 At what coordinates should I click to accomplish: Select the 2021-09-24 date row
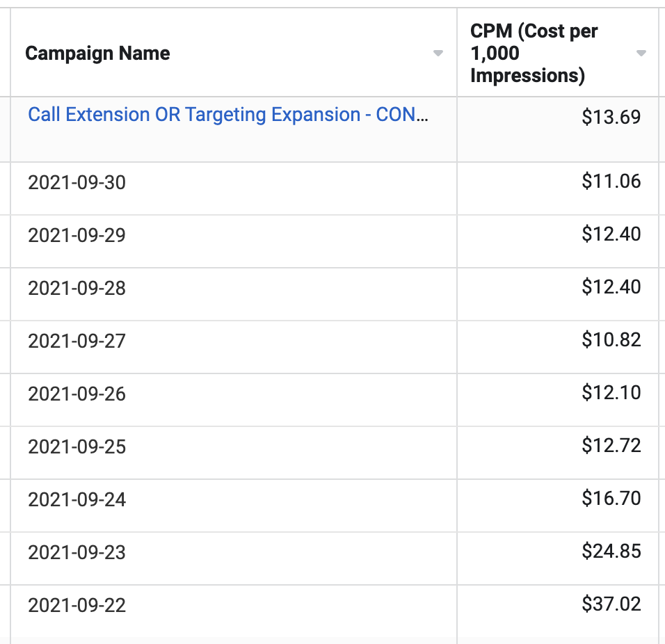point(77,500)
